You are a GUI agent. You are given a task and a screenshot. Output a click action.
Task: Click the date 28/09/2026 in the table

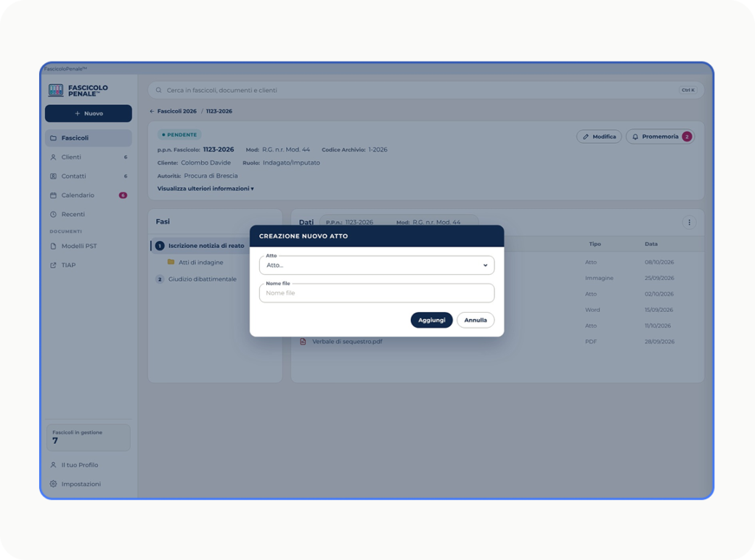point(659,342)
